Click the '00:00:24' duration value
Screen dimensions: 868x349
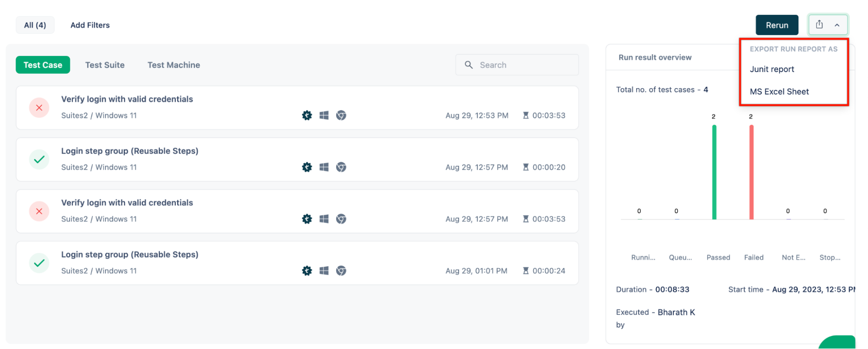coord(549,271)
